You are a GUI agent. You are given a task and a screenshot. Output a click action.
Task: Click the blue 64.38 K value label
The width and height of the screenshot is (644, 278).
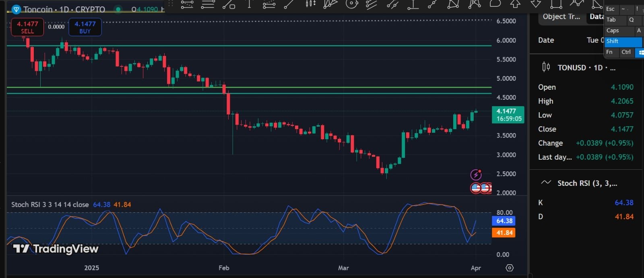tap(504, 221)
